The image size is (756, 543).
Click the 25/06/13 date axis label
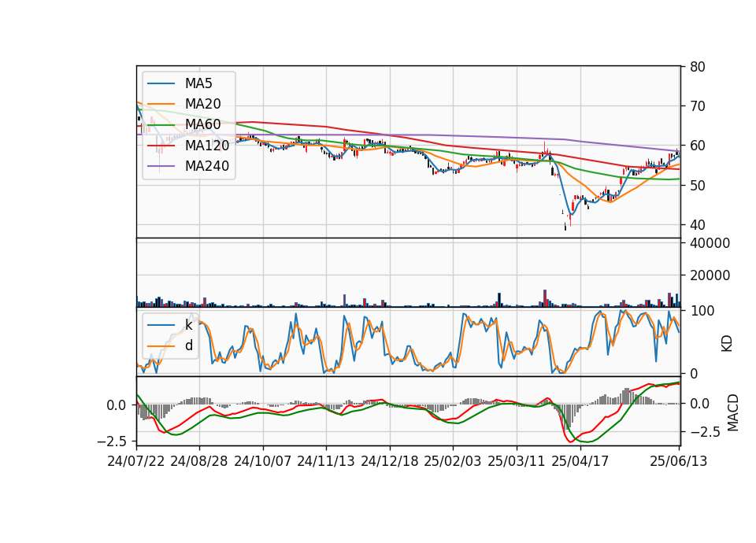tap(678, 461)
